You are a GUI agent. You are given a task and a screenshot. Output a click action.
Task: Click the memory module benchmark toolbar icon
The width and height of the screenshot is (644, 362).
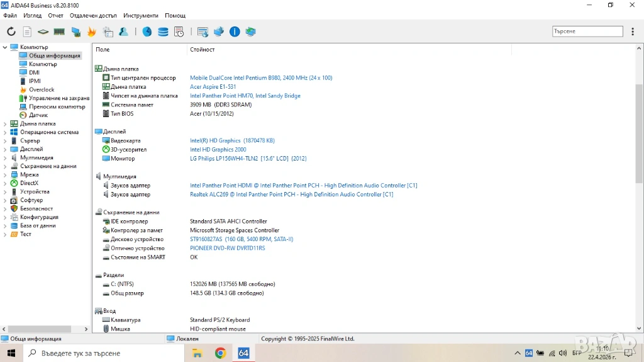pyautogui.click(x=59, y=31)
